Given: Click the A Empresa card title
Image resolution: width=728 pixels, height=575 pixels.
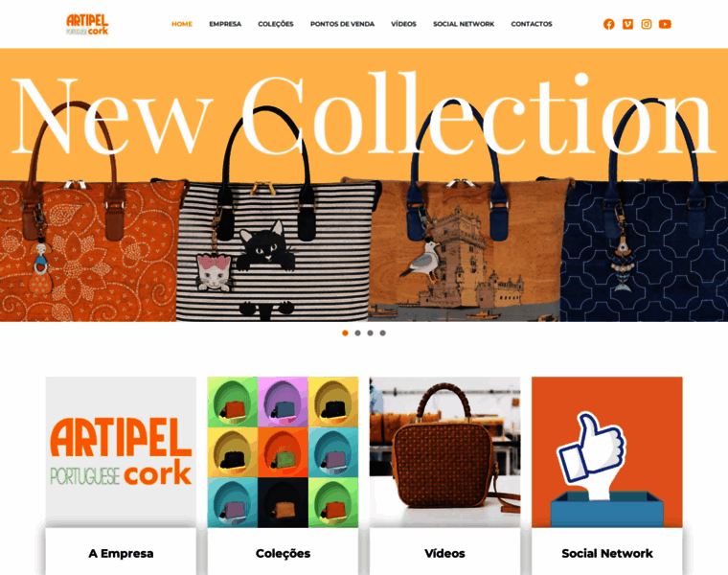Looking at the screenshot, I should coord(121,554).
